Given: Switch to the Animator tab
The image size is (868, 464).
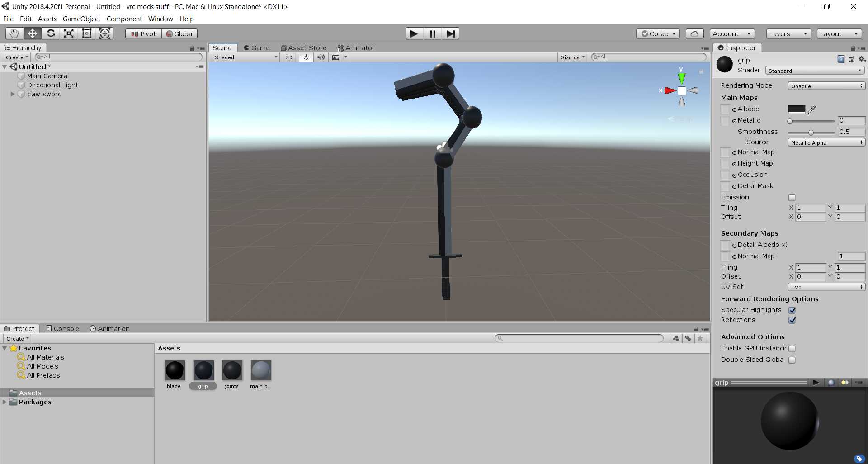Looking at the screenshot, I should (356, 48).
